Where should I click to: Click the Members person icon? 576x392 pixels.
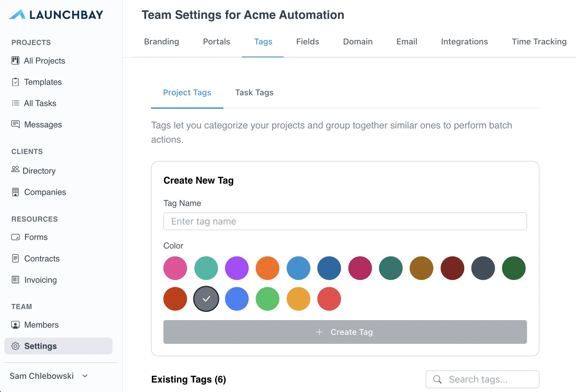[15, 325]
